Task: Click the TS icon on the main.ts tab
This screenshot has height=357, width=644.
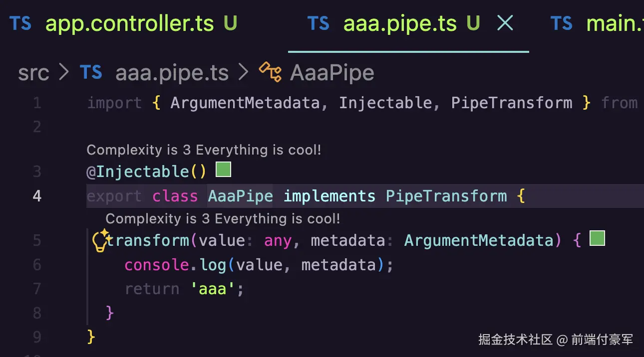Action: [x=562, y=23]
